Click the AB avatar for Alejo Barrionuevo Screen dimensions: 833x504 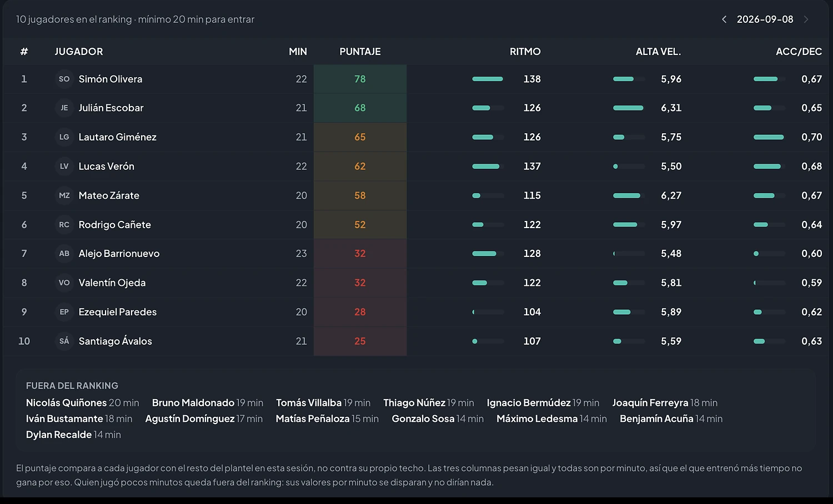click(64, 254)
